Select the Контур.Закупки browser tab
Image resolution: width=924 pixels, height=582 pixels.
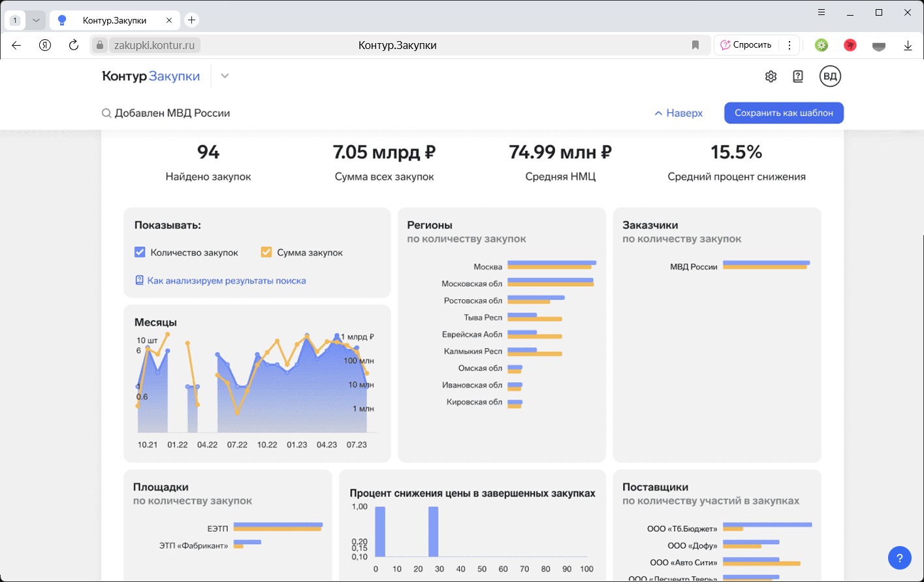click(115, 20)
